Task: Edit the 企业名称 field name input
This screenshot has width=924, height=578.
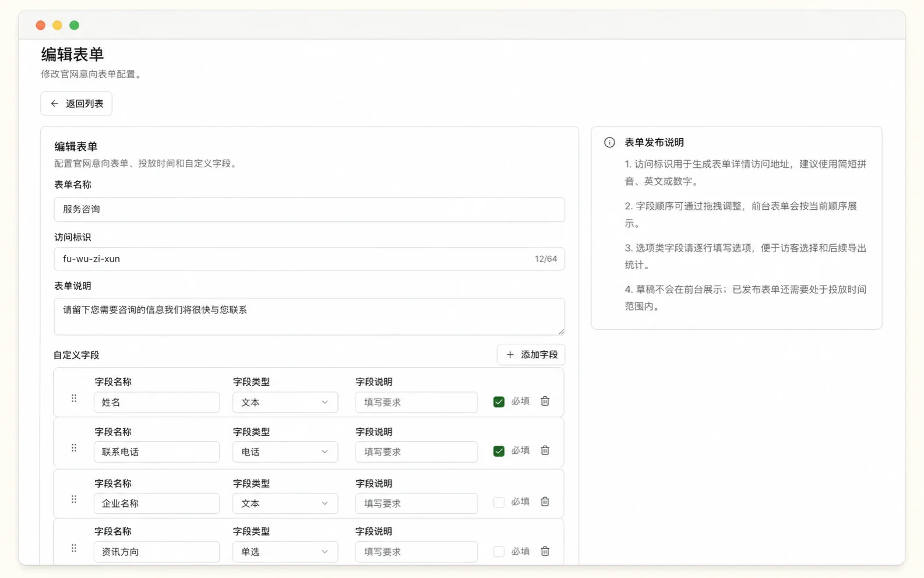Action: click(157, 503)
